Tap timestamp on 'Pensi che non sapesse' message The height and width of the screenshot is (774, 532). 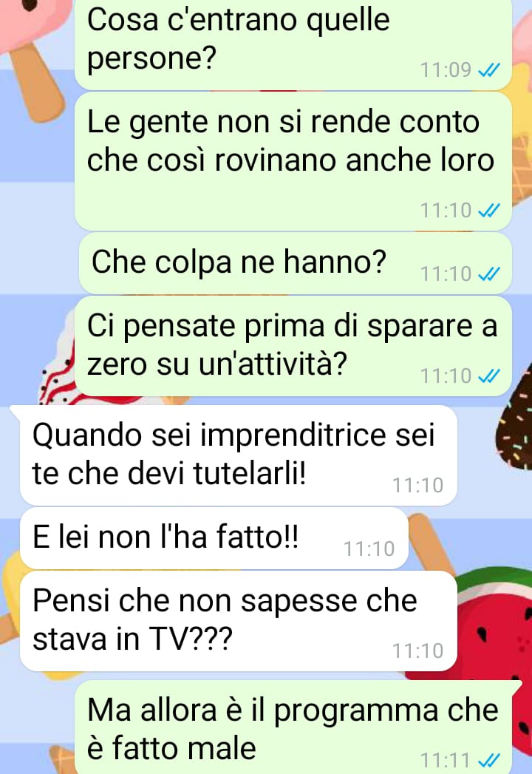click(x=417, y=651)
